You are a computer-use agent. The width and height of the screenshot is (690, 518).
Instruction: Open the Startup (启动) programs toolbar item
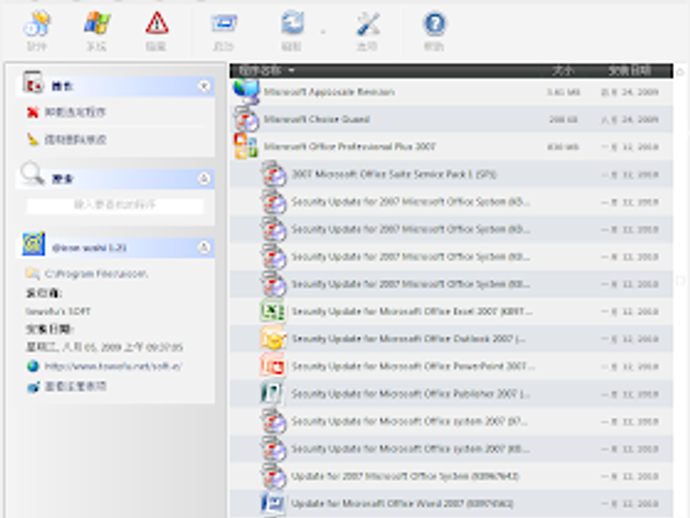[x=224, y=31]
